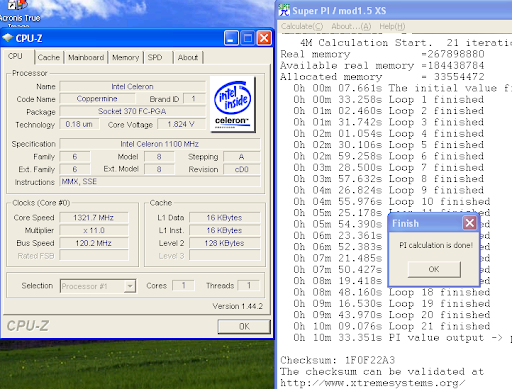The height and width of the screenshot is (389, 512).
Task: Click the OK button in CPU-Z
Action: pos(244,326)
